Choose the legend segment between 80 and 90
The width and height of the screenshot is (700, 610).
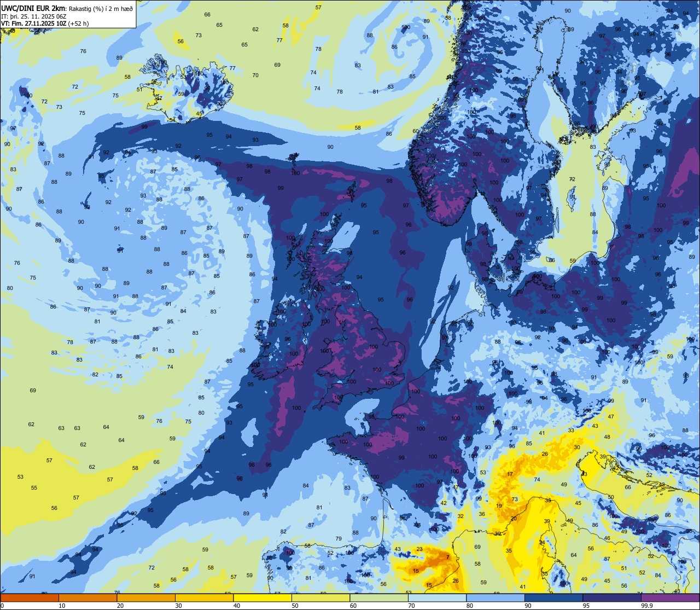495,597
